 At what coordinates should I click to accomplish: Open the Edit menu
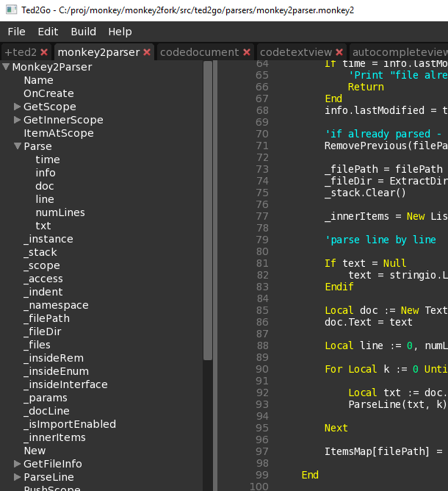pyautogui.click(x=48, y=32)
